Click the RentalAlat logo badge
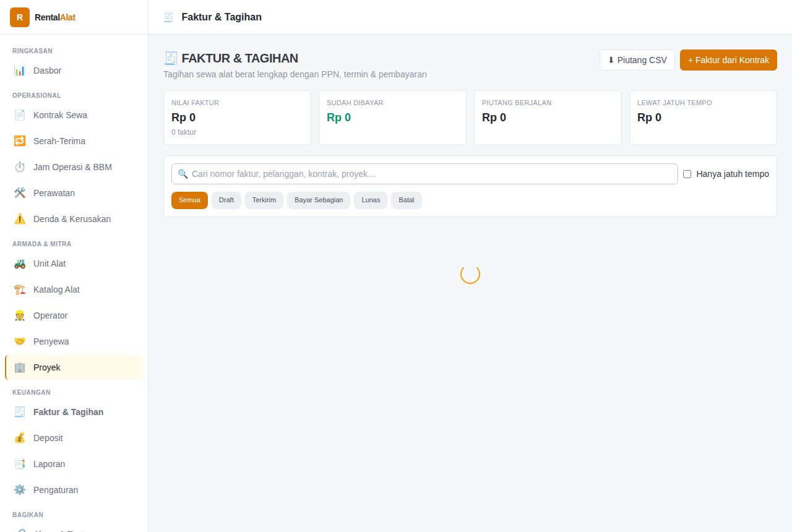 [x=20, y=17]
